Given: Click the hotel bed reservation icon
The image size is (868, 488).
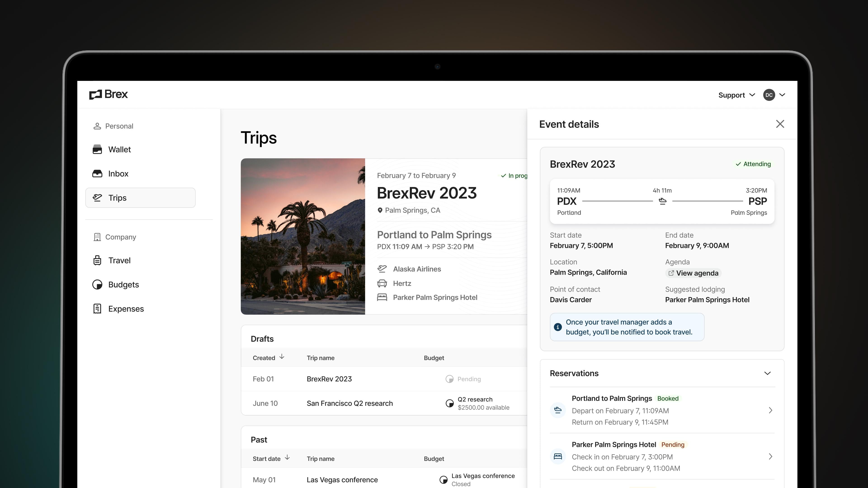Looking at the screenshot, I should click(x=558, y=456).
